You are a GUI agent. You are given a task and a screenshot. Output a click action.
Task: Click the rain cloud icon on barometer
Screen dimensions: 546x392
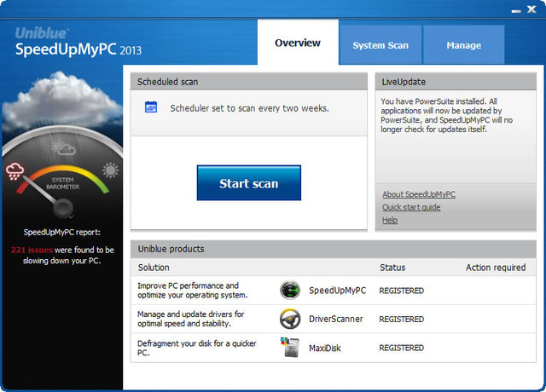pyautogui.click(x=15, y=171)
